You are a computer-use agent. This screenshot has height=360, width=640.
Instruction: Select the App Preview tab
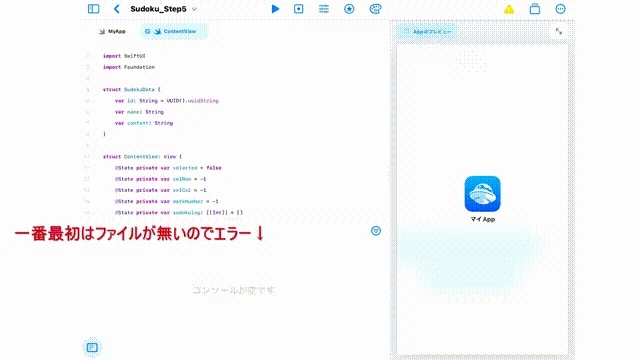427,31
